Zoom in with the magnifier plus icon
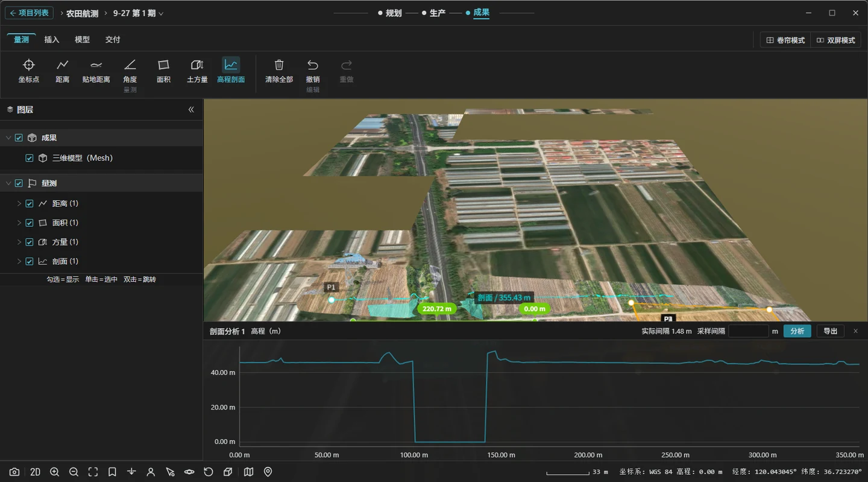This screenshot has width=868, height=482. coord(54,472)
